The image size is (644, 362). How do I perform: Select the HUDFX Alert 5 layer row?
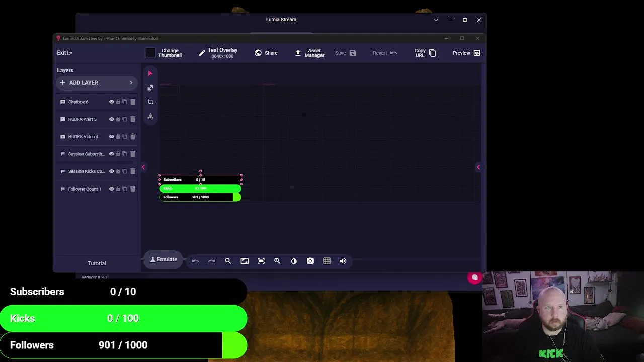(97, 119)
